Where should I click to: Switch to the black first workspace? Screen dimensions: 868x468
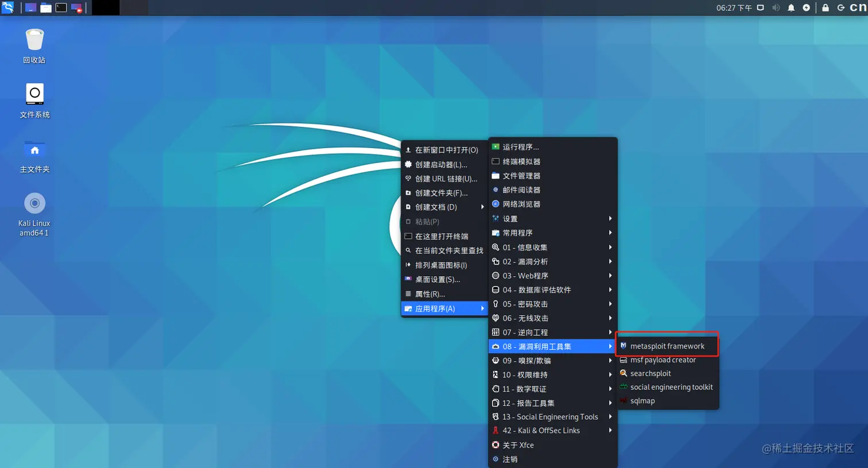tap(106, 7)
